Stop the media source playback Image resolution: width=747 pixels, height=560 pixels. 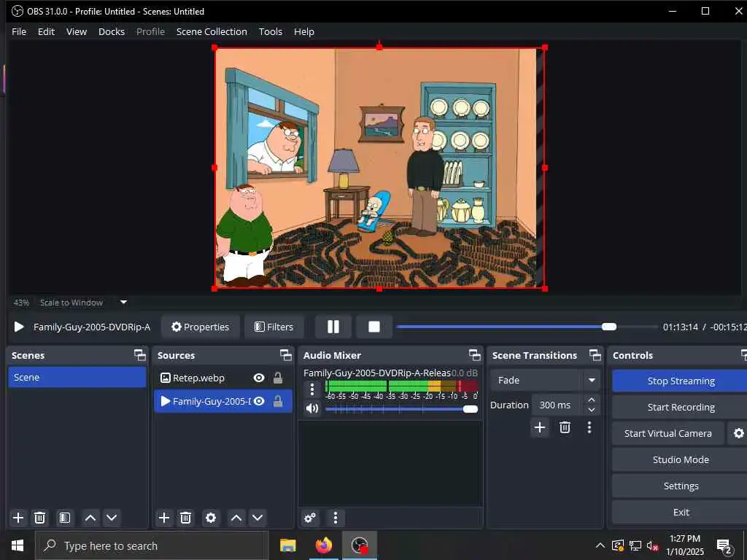[x=374, y=327]
